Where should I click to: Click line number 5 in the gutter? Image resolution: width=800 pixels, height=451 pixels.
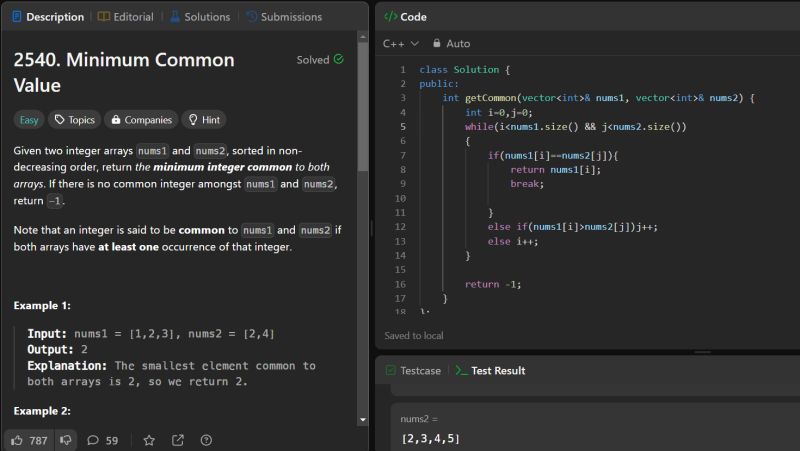pos(403,127)
